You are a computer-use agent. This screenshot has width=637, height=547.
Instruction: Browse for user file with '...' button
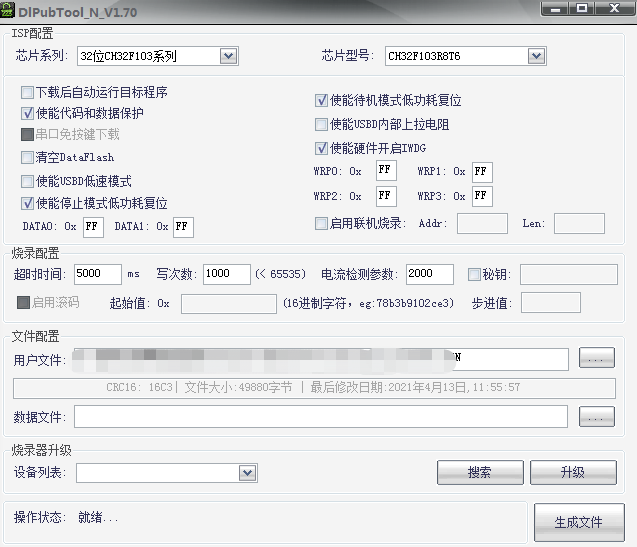pos(596,358)
